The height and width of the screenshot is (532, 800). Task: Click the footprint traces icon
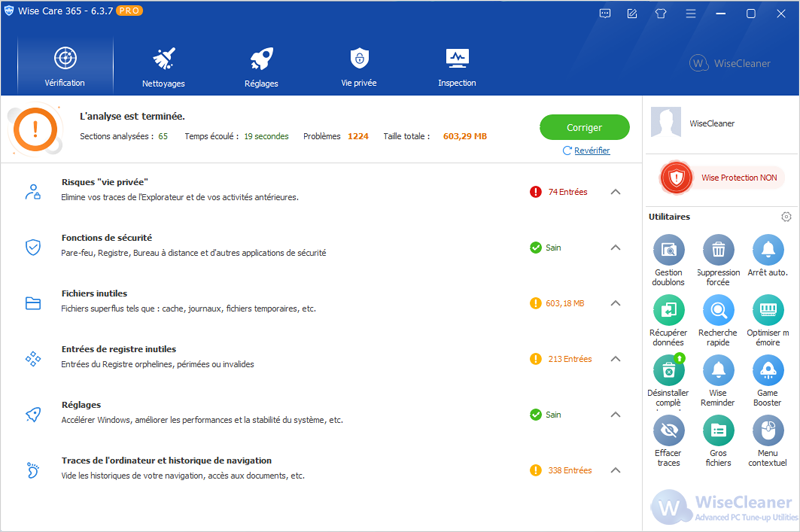click(33, 470)
